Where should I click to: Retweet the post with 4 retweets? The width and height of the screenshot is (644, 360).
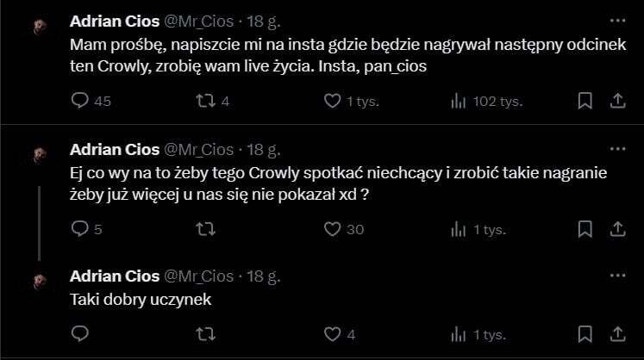coord(206,101)
